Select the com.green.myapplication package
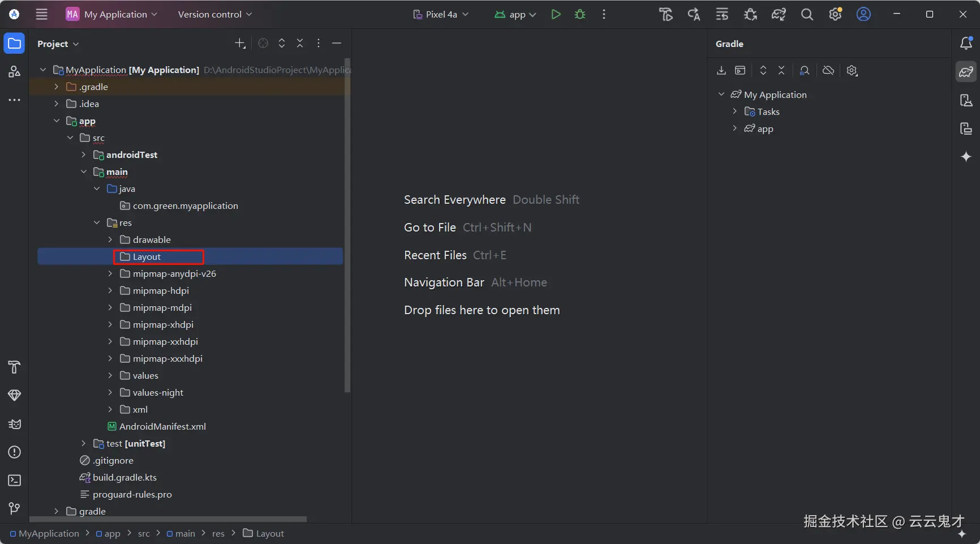The width and height of the screenshot is (980, 544). pyautogui.click(x=179, y=205)
